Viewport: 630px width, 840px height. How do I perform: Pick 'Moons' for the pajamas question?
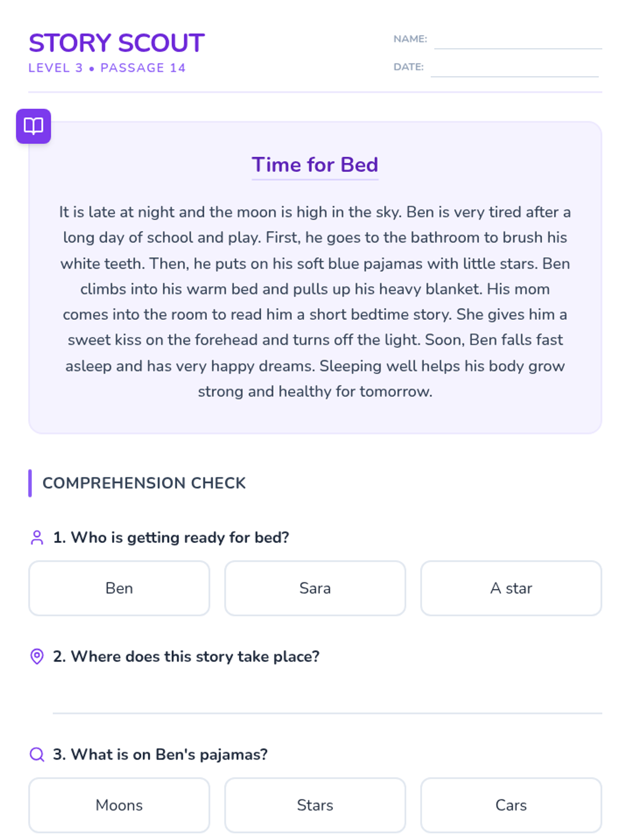[x=119, y=805]
